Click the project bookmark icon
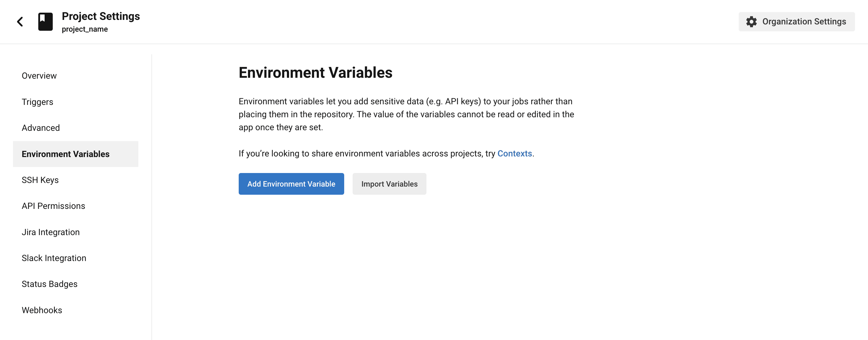Screen dimensions: 868x340 pyautogui.click(x=45, y=22)
